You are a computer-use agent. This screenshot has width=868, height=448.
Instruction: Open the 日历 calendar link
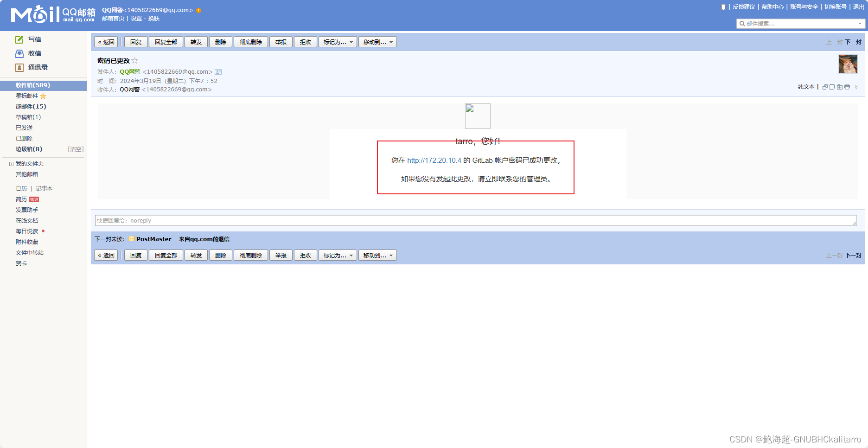21,189
